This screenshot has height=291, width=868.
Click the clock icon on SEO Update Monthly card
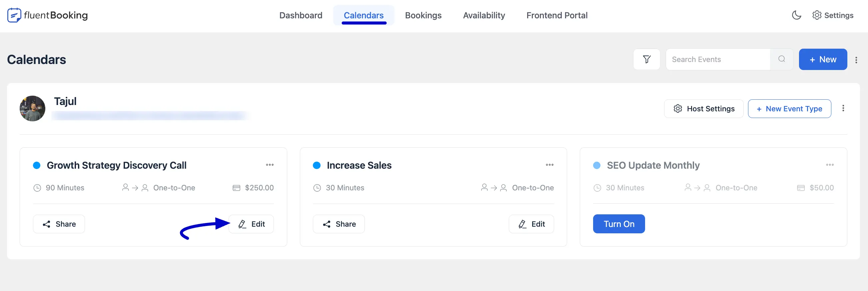coord(597,188)
